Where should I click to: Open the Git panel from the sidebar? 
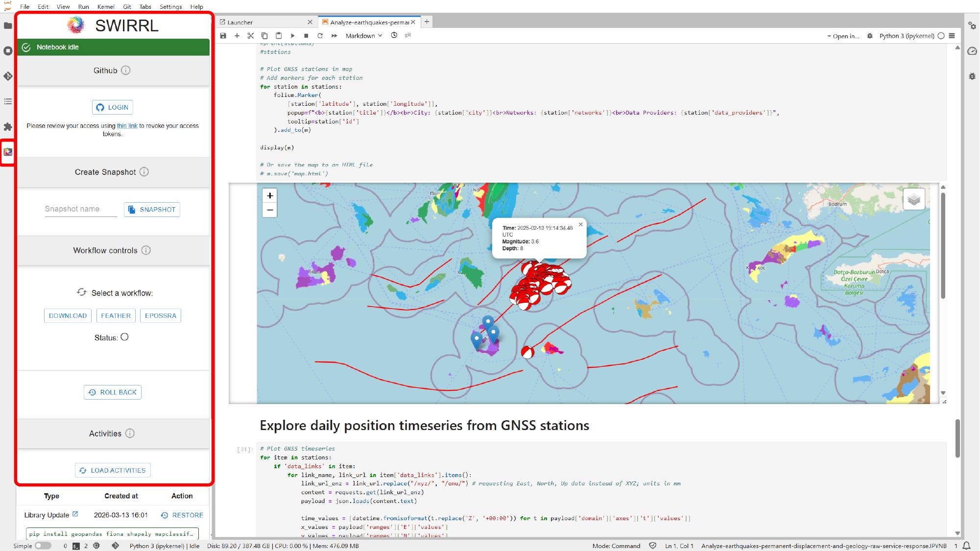[7, 76]
